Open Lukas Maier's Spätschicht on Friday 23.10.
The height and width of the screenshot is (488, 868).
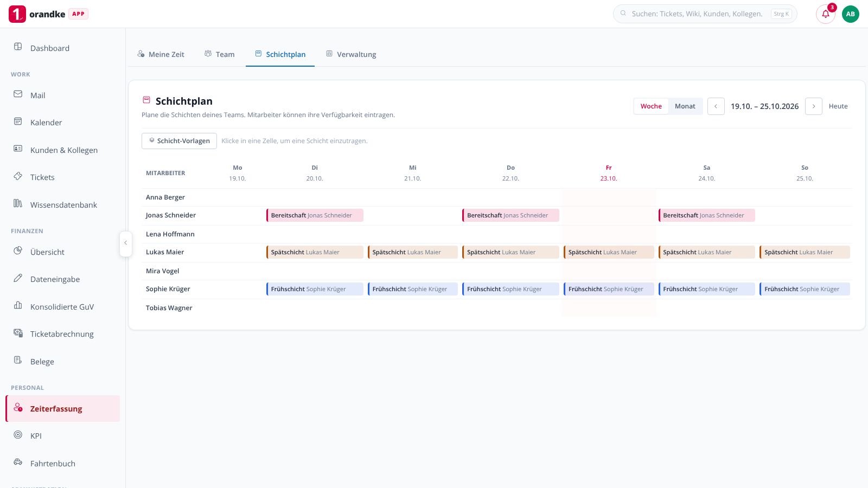click(609, 252)
